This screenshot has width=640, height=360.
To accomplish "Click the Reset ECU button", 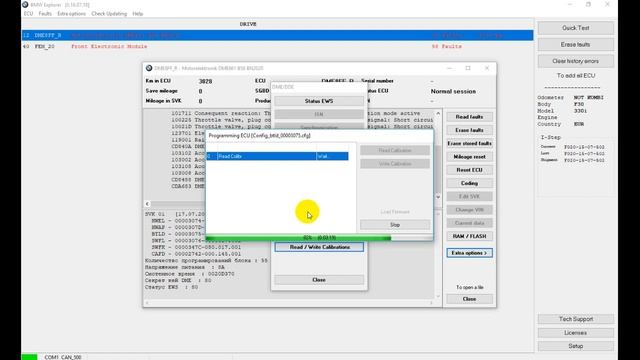I will 469,170.
